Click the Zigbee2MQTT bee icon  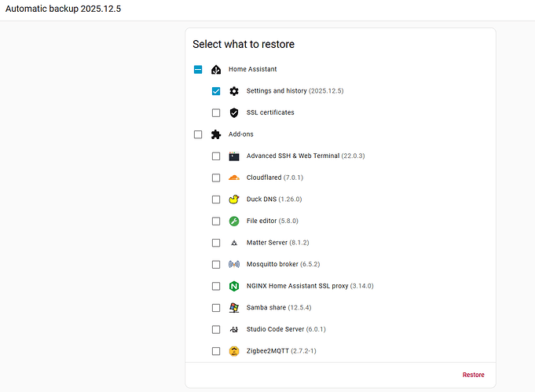[x=234, y=351]
